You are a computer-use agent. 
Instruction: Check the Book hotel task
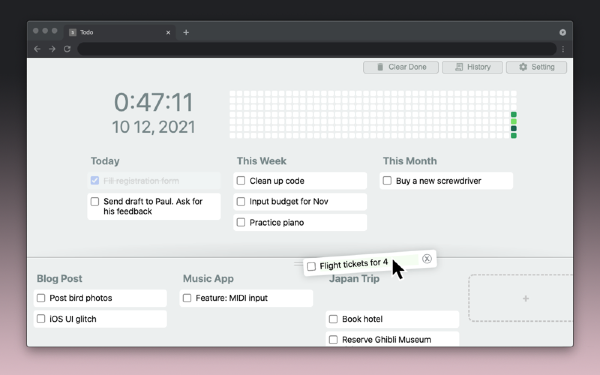333,319
